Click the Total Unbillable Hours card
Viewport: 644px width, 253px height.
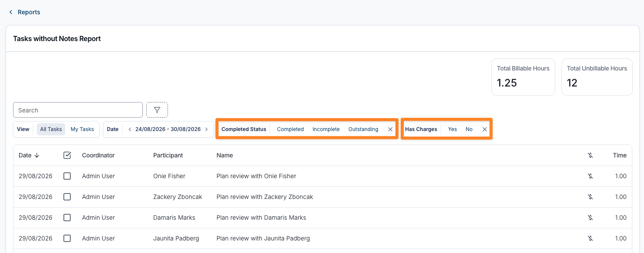[x=597, y=77]
